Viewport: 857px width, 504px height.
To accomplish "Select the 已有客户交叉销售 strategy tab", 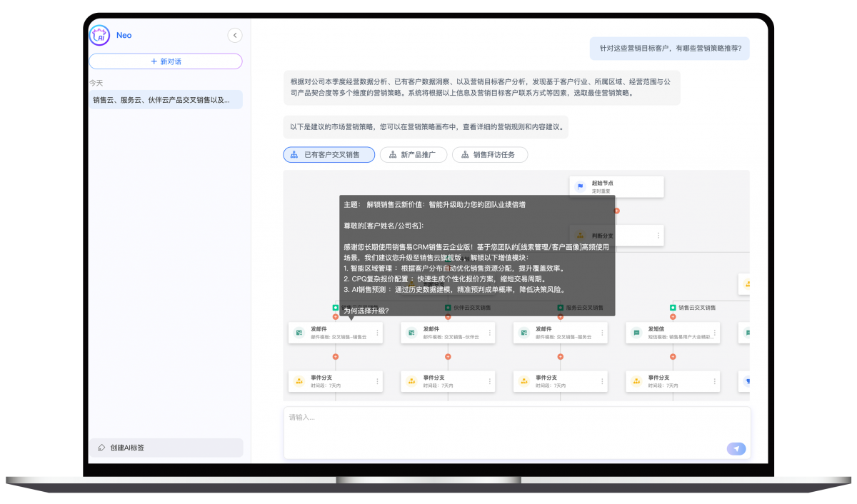I will pyautogui.click(x=329, y=155).
